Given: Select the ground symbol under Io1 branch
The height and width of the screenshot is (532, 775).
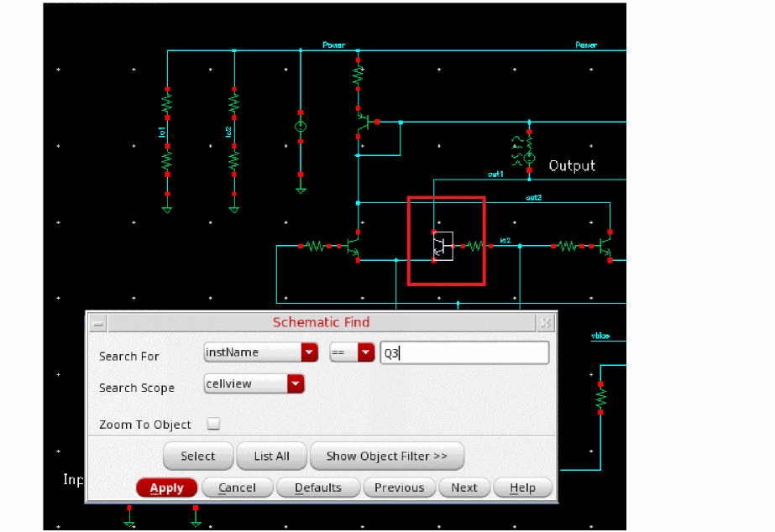Looking at the screenshot, I should [x=167, y=210].
